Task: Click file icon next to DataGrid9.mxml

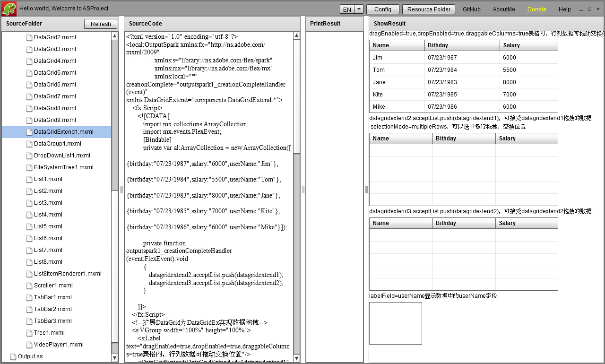Action: (29, 120)
